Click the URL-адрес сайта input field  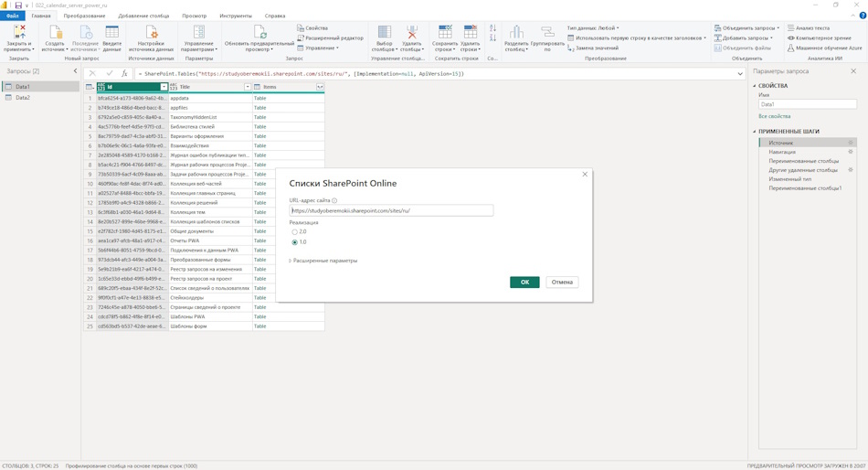(391, 210)
